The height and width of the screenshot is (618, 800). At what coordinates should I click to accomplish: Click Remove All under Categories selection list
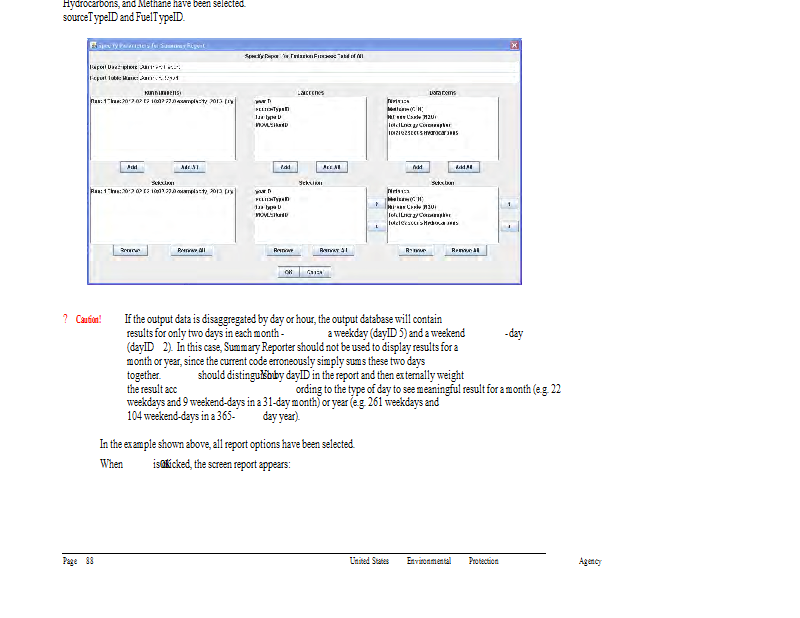[x=333, y=250]
